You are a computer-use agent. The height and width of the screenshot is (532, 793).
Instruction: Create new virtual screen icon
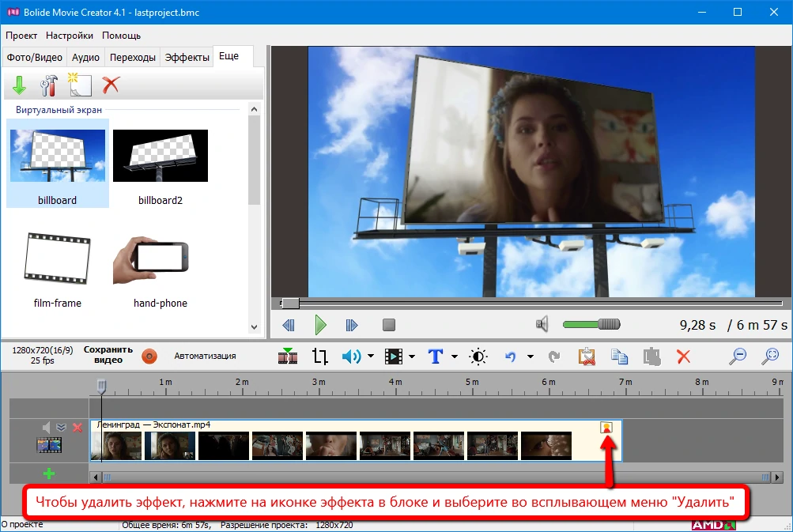pos(80,85)
